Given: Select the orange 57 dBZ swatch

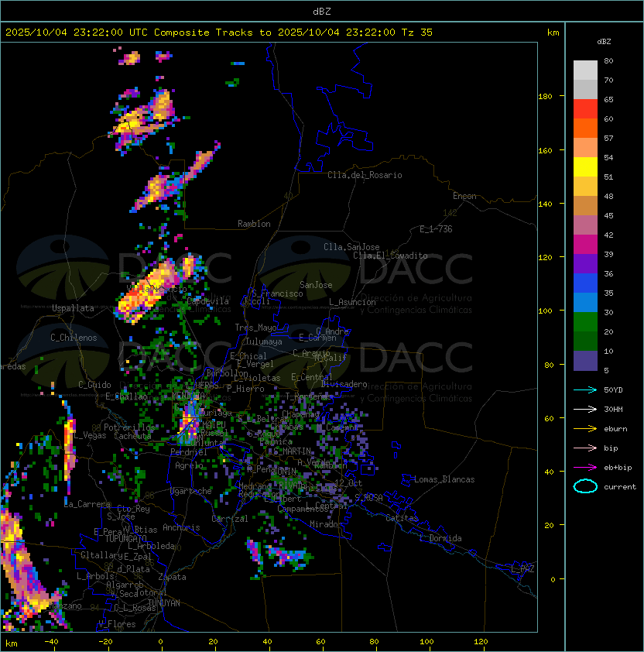Looking at the screenshot, I should (585, 129).
